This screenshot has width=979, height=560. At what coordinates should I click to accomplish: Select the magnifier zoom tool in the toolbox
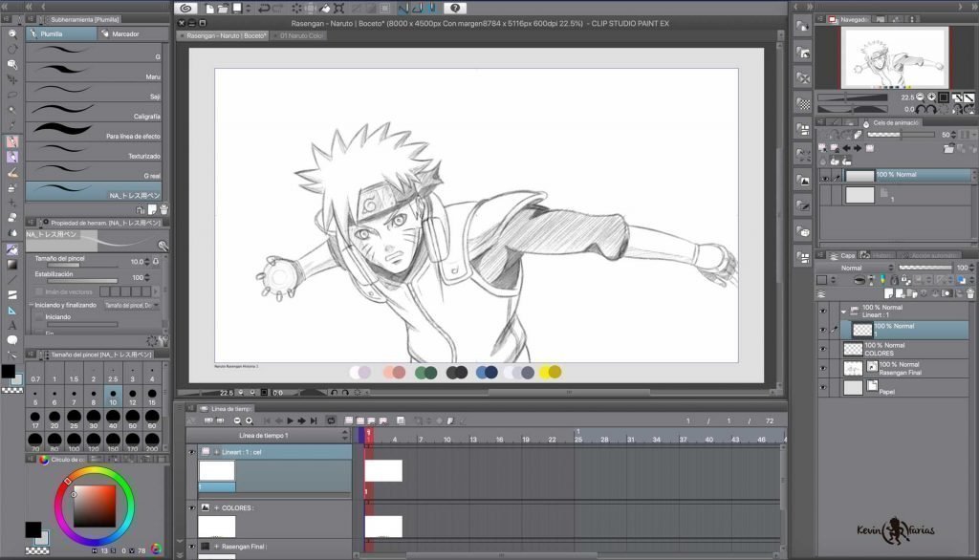coord(11,33)
